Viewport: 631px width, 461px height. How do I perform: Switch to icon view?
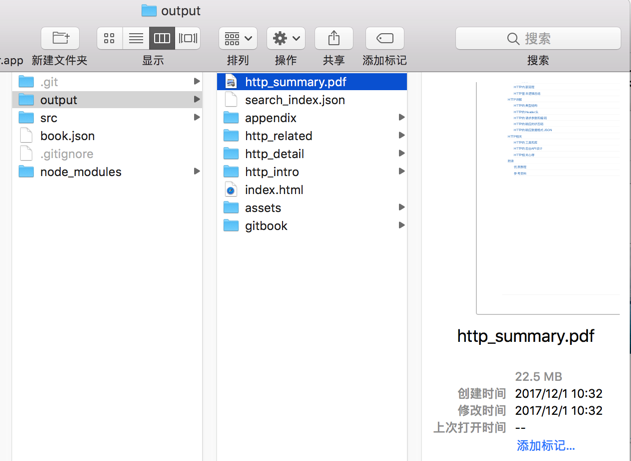point(109,38)
